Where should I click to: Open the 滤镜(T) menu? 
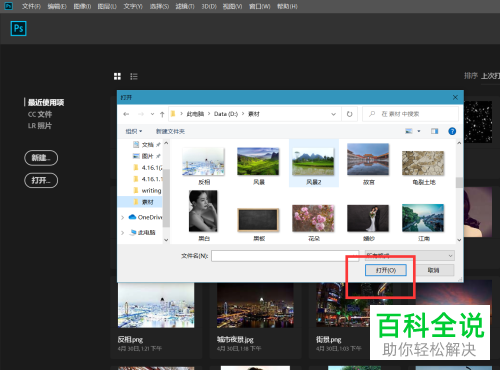tap(185, 6)
